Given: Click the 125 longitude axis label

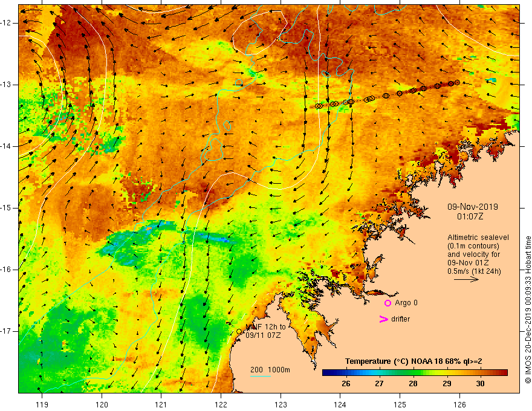Looking at the screenshot, I should click(400, 404).
